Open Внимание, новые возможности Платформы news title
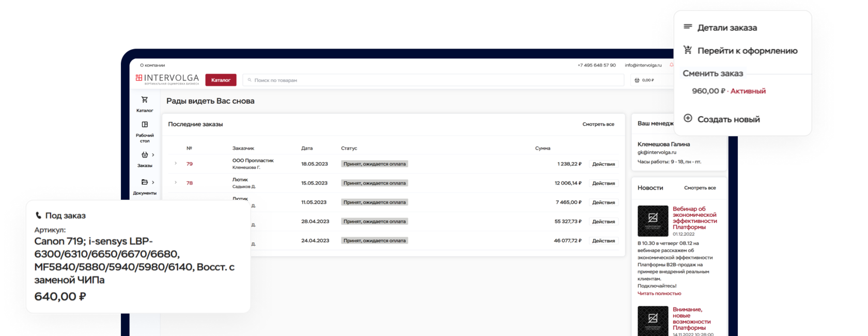The width and height of the screenshot is (868, 336). [x=691, y=318]
